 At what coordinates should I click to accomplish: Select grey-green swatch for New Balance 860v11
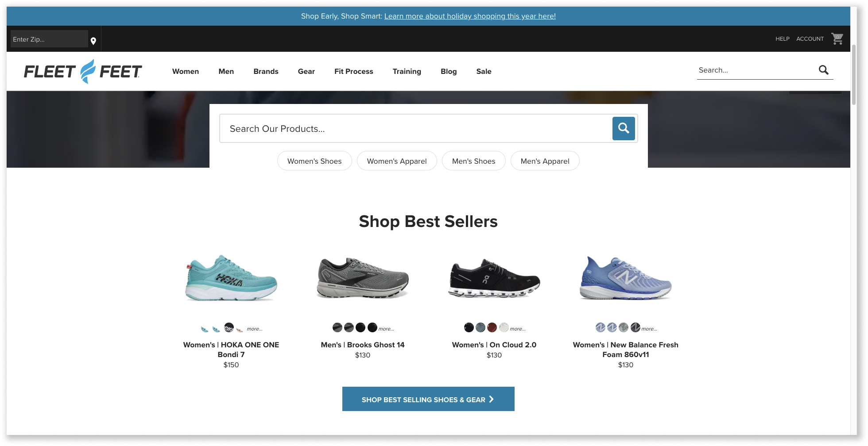pos(624,327)
